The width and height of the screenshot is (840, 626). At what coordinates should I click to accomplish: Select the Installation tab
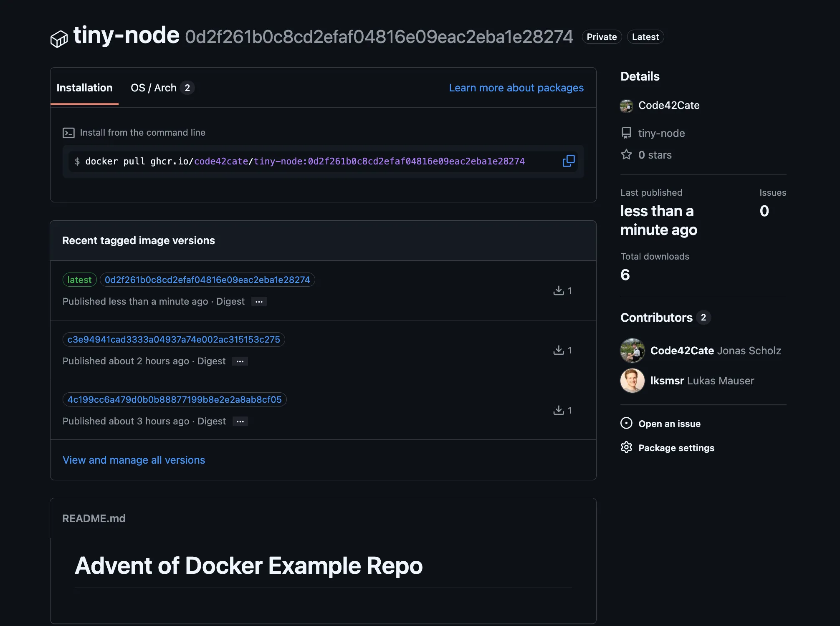coord(84,88)
